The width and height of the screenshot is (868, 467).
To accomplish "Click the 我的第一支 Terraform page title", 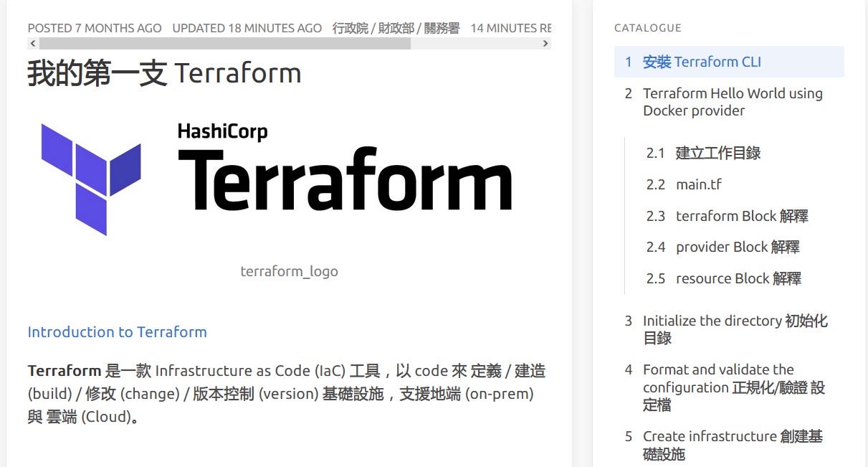I will [164, 73].
